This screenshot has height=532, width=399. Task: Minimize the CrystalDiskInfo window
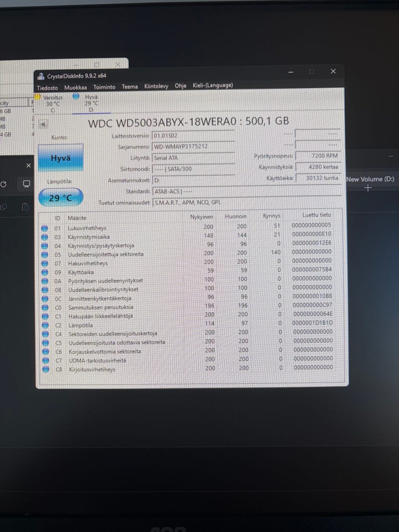point(291,72)
